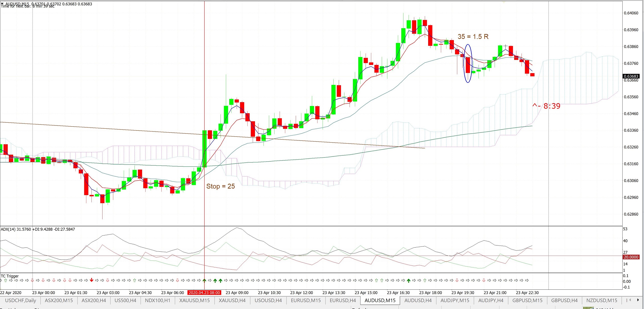Switch to the AUDJPY,M15 chart tab
Viewport: 644px width, 309px height.
click(455, 300)
